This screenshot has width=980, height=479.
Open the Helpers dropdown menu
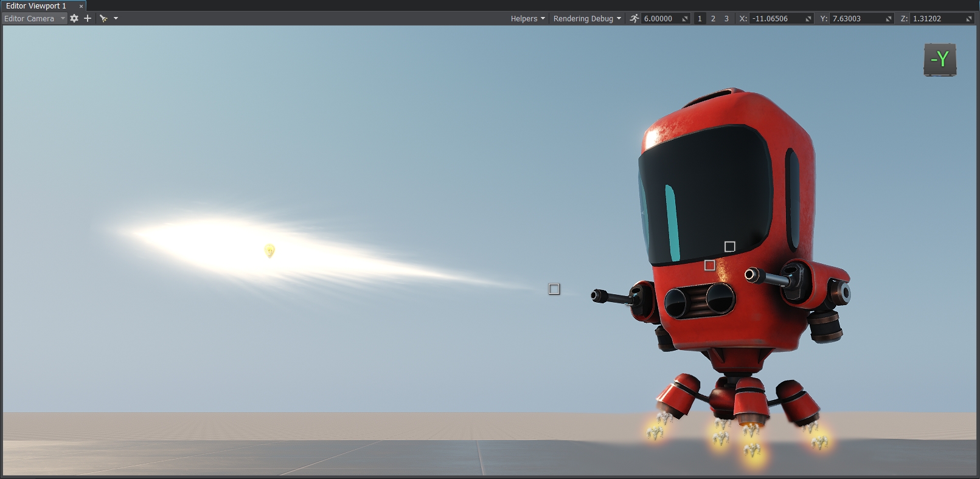click(527, 18)
